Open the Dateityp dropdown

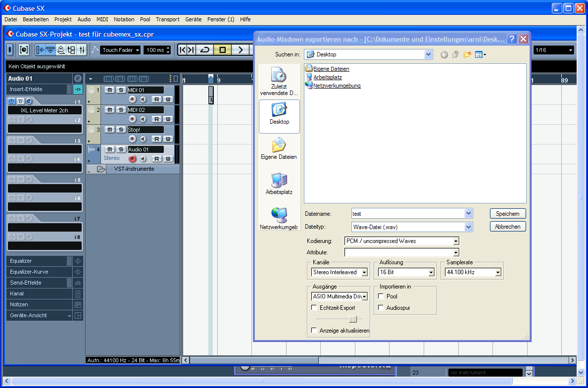point(468,227)
